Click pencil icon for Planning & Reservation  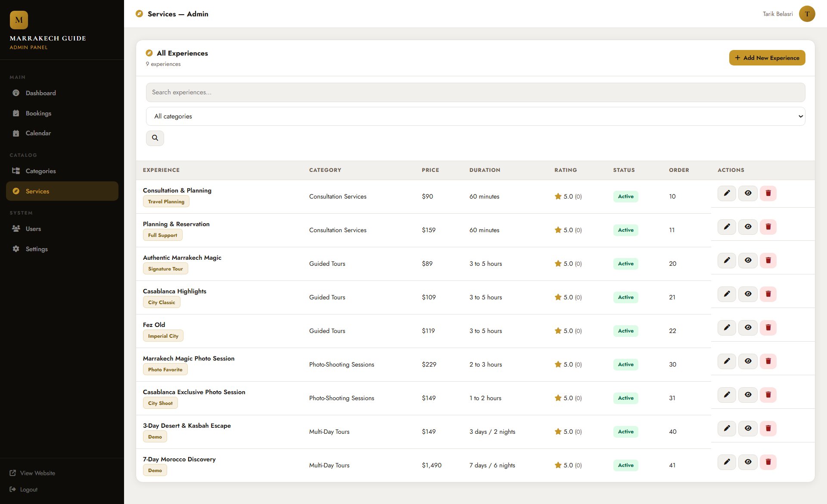click(x=727, y=227)
